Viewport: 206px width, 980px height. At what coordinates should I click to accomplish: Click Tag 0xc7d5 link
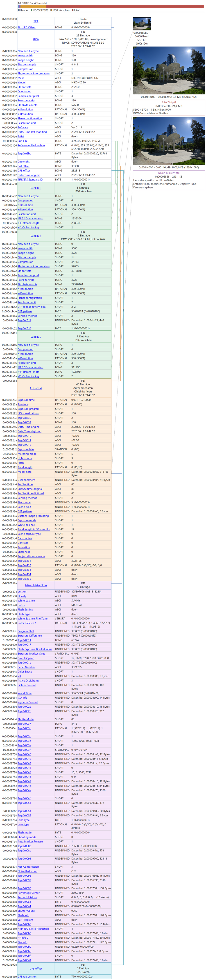[x=24, y=320]
